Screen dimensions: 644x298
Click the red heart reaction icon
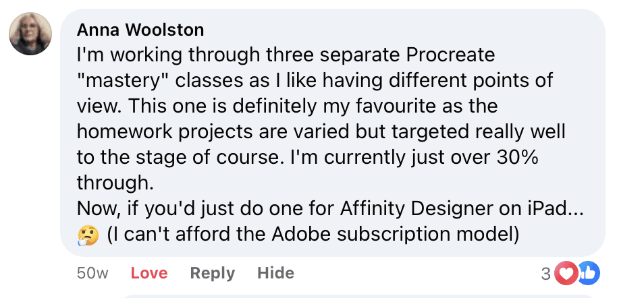[568, 273]
